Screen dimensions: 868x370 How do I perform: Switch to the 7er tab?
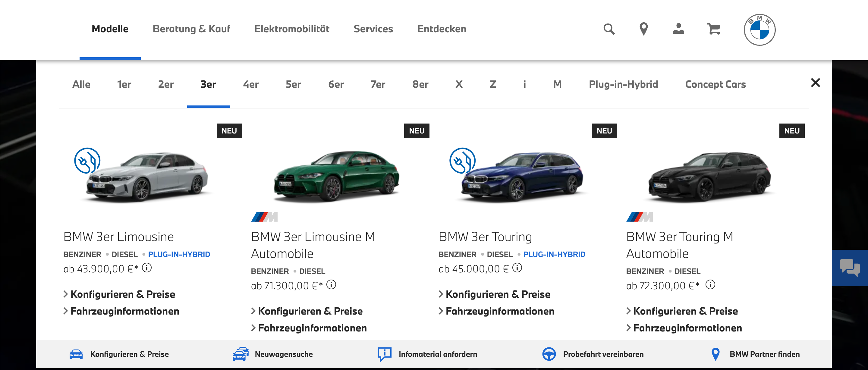click(x=378, y=84)
